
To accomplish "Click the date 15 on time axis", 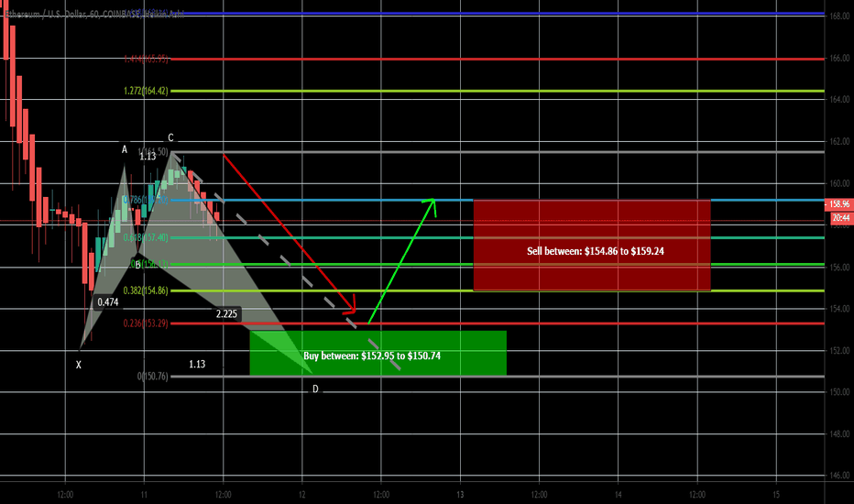I will coord(776,495).
